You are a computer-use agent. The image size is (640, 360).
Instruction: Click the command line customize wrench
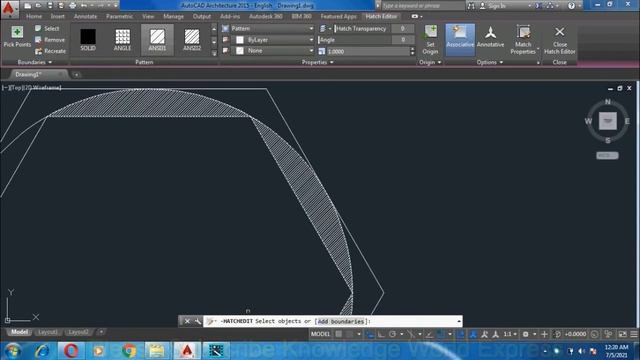click(x=198, y=321)
